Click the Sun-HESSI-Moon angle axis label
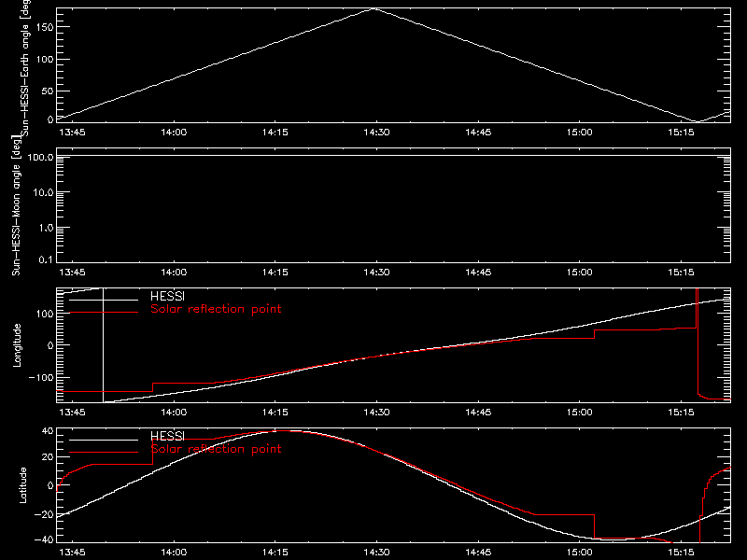747x560 pixels. click(16, 205)
